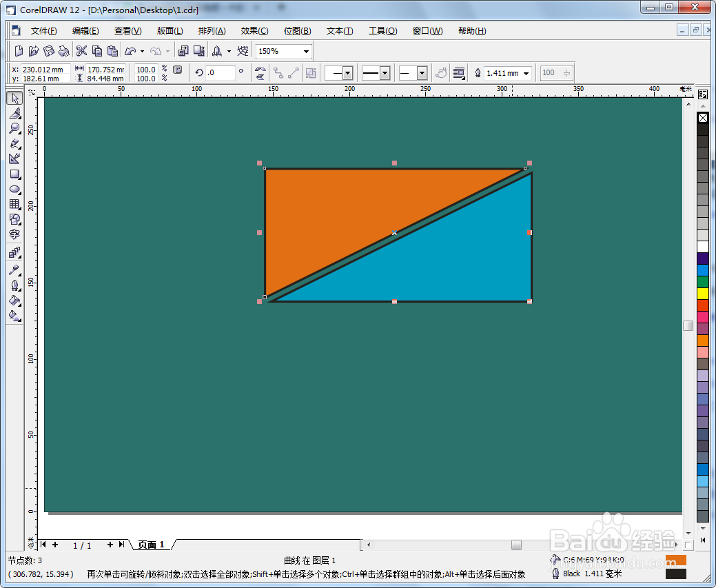Click the Export icon
The height and width of the screenshot is (588, 716).
point(199,51)
